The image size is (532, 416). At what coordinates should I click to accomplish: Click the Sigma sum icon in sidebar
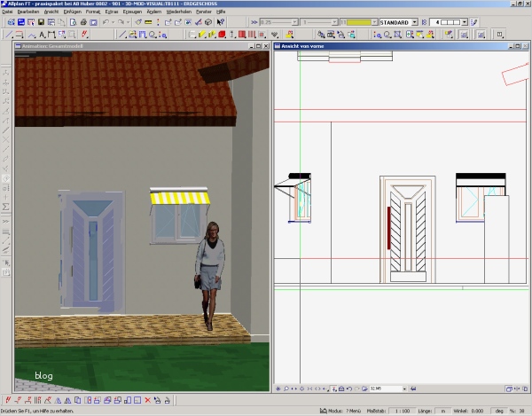(6, 207)
